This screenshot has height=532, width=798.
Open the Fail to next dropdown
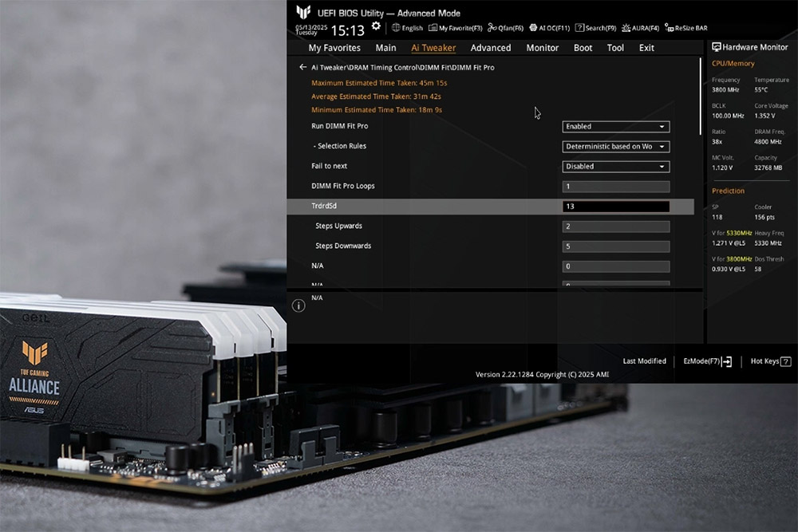(x=614, y=166)
